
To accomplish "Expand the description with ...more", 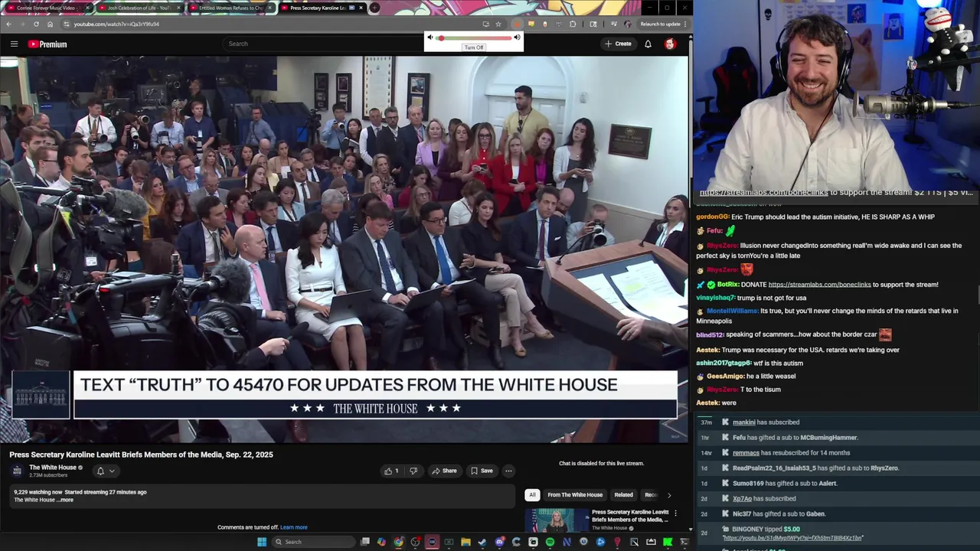I will pyautogui.click(x=66, y=500).
